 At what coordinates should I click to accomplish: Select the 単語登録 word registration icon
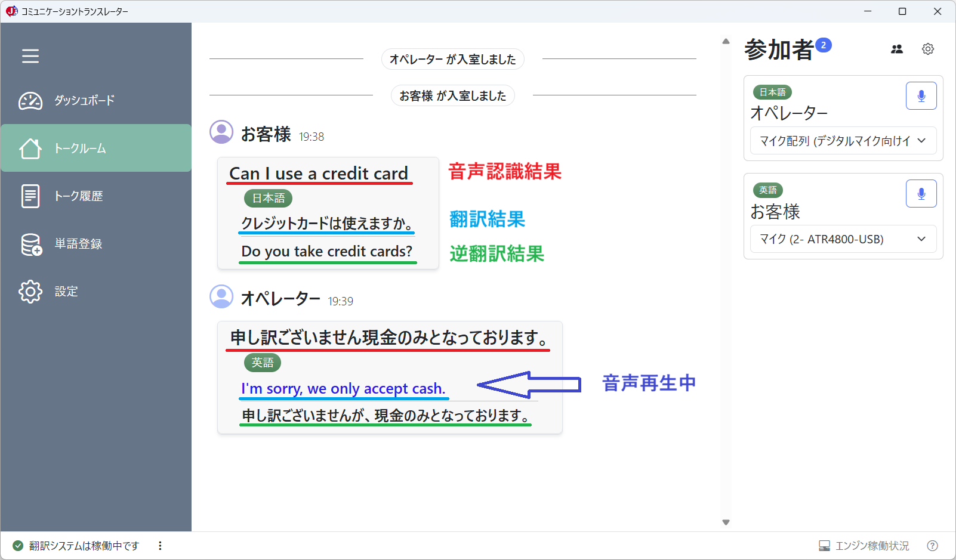[30, 244]
